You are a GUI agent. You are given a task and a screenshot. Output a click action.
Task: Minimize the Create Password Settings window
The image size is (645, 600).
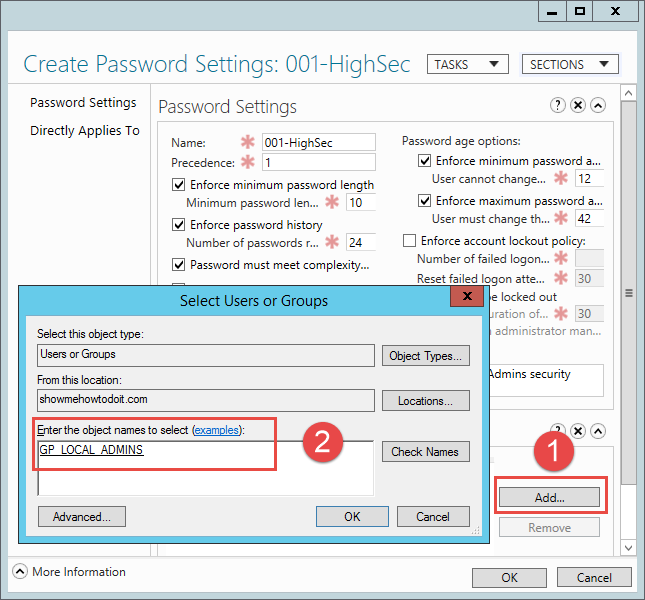coord(552,11)
